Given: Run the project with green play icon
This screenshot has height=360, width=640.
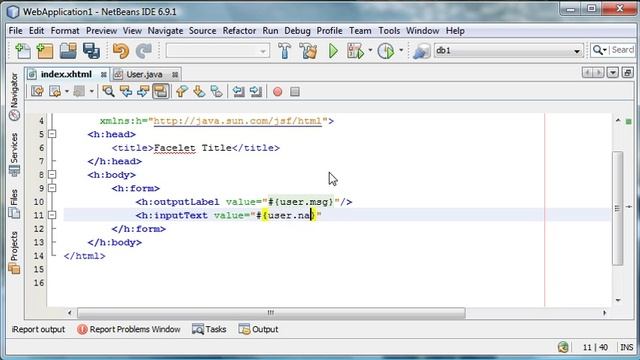Looking at the screenshot, I should click(x=333, y=51).
